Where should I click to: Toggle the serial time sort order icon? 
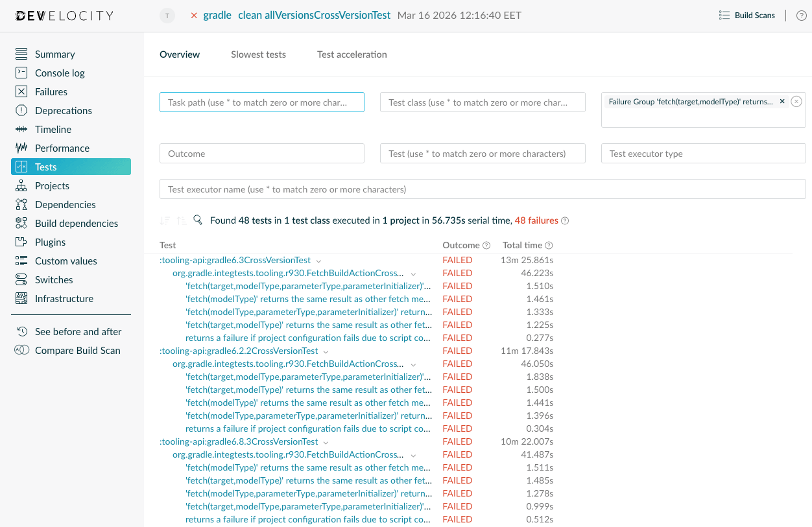pos(164,220)
